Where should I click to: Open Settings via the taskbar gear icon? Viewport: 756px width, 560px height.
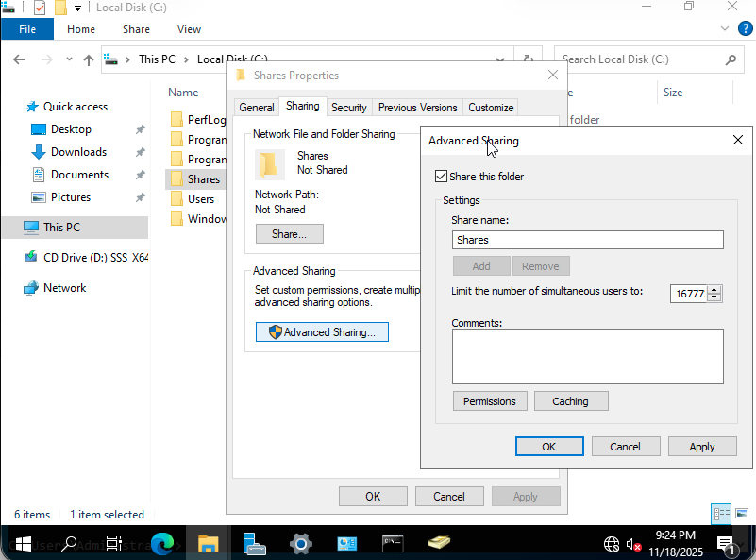(301, 543)
